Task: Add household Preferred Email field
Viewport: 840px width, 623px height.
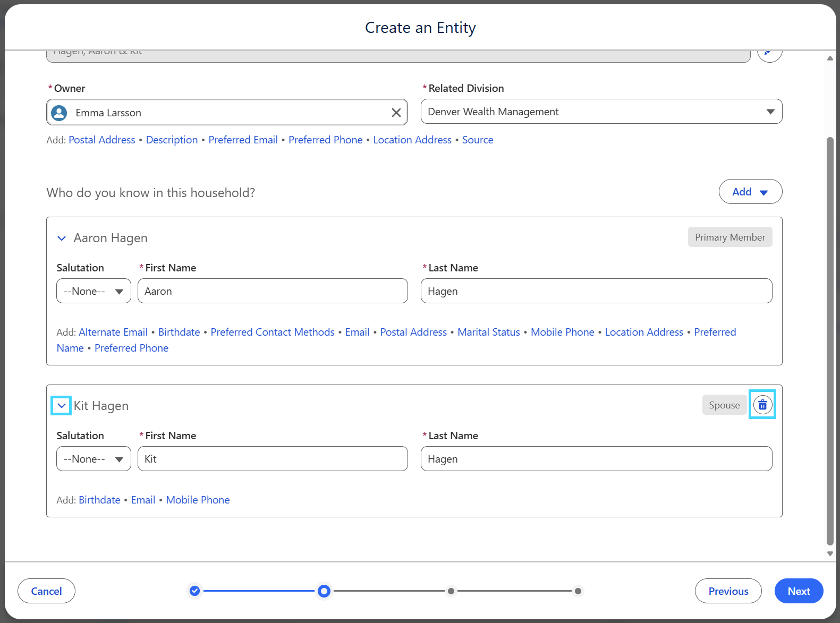Action: tap(243, 140)
